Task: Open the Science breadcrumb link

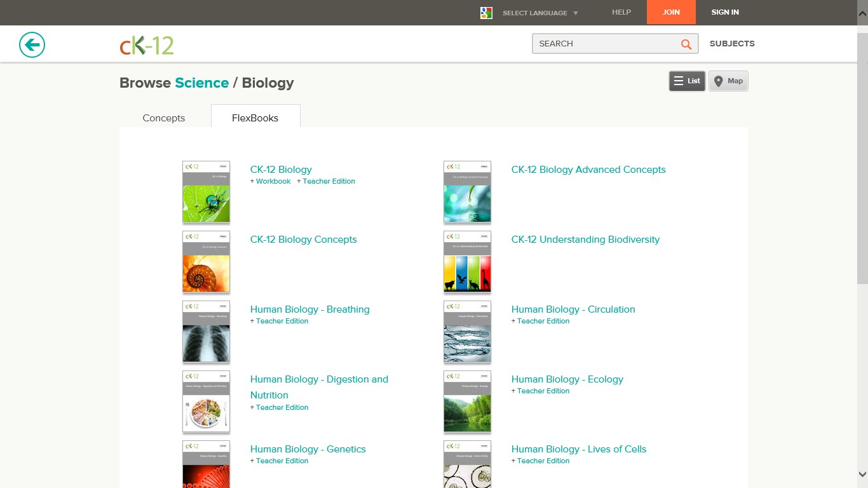Action: point(202,83)
